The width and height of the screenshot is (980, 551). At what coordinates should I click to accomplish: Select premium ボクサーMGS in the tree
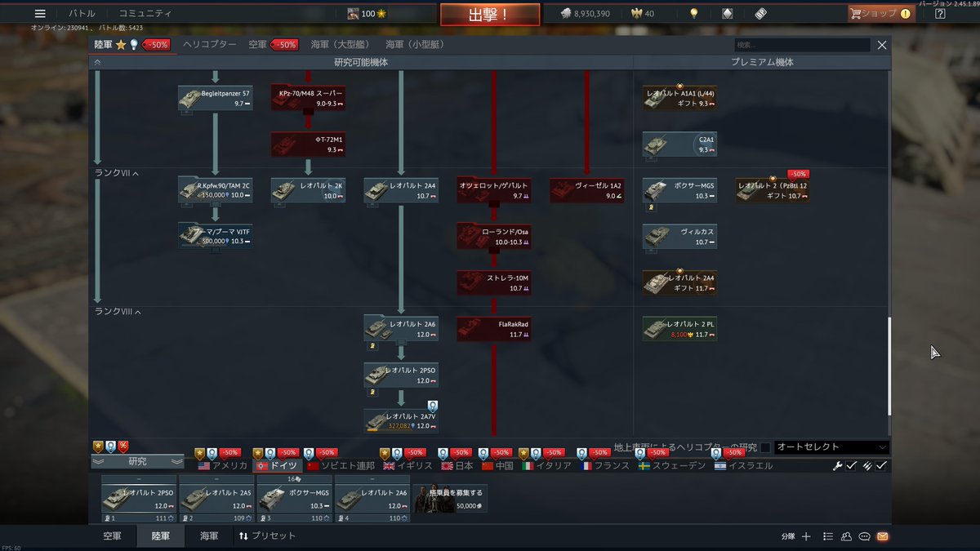[x=679, y=190]
